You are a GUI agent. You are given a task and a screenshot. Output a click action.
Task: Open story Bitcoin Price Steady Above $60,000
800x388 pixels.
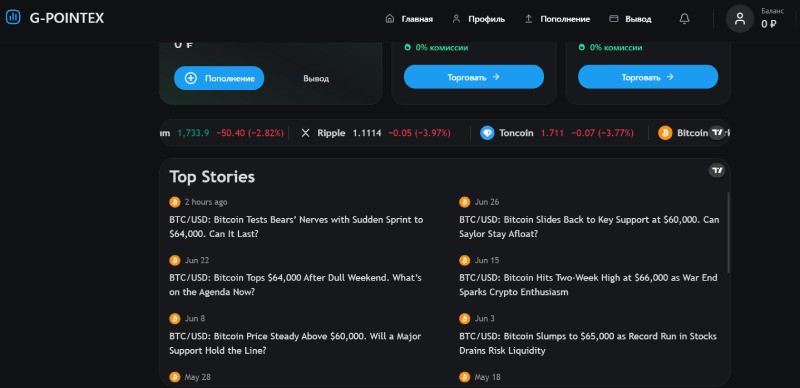coord(295,344)
